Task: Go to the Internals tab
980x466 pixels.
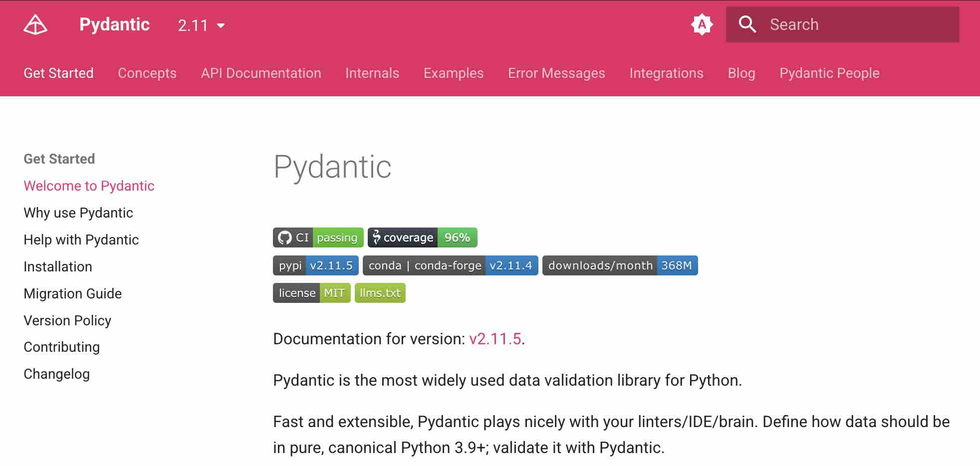Action: tap(372, 73)
